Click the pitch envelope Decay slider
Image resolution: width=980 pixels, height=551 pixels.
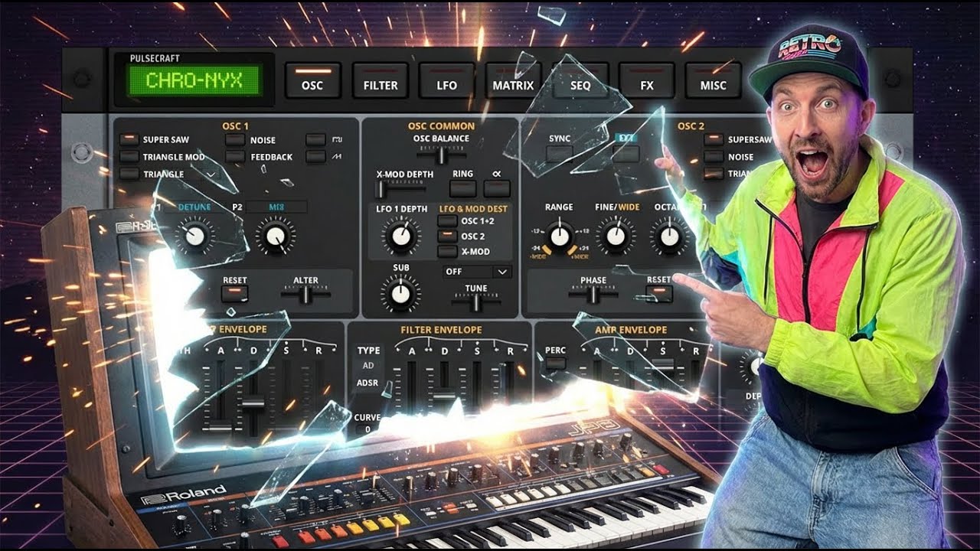(253, 398)
